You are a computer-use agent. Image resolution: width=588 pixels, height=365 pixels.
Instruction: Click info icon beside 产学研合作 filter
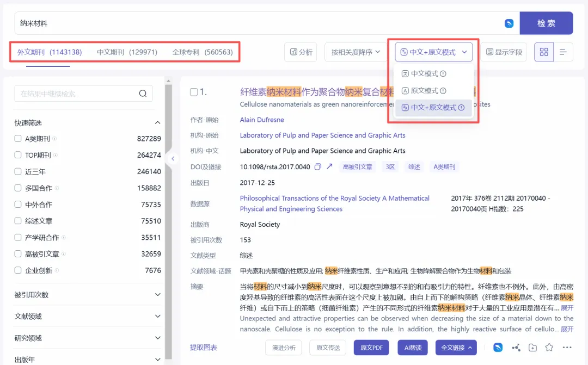(x=63, y=238)
